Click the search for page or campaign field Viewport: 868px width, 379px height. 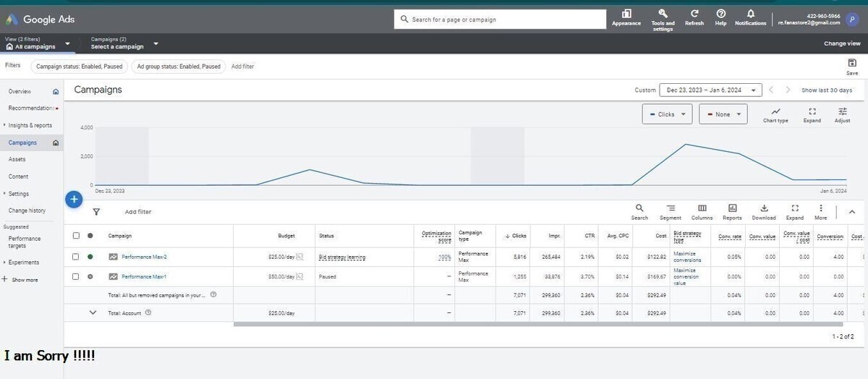(506, 20)
